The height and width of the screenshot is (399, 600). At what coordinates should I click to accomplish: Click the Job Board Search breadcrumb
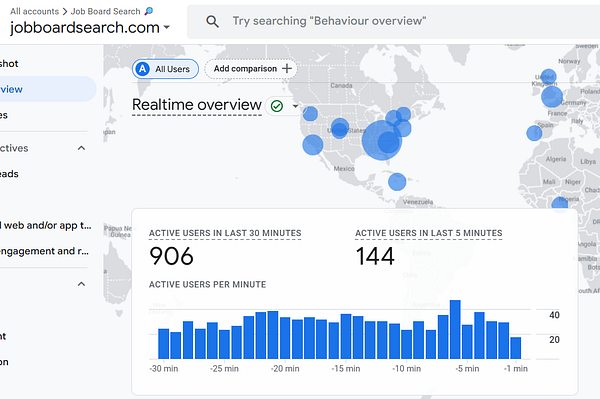point(106,11)
